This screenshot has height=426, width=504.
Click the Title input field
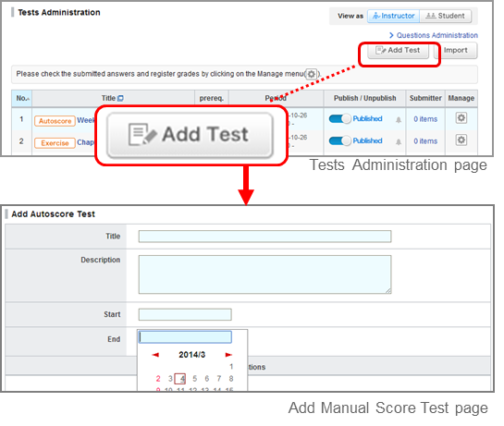click(264, 237)
